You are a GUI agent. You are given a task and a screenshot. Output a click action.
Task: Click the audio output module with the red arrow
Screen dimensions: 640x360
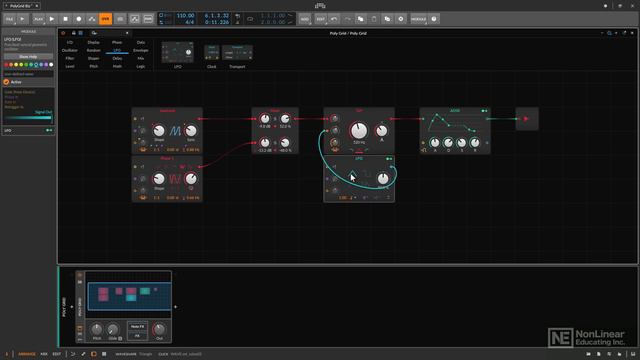point(527,119)
